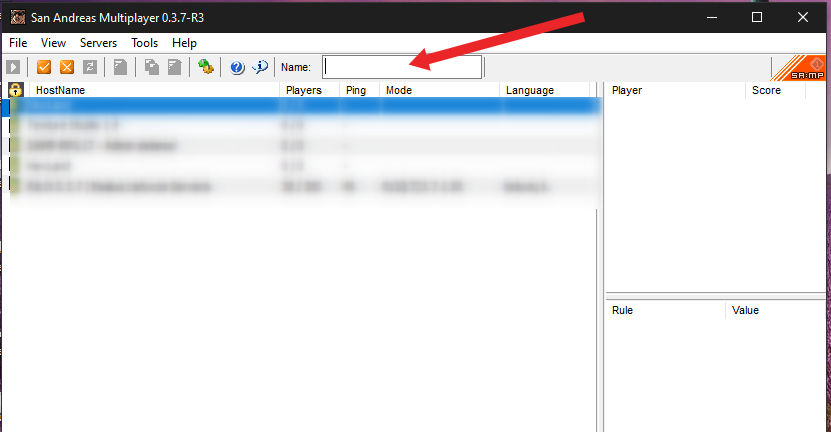Click the blue question mark Help icon

point(237,67)
